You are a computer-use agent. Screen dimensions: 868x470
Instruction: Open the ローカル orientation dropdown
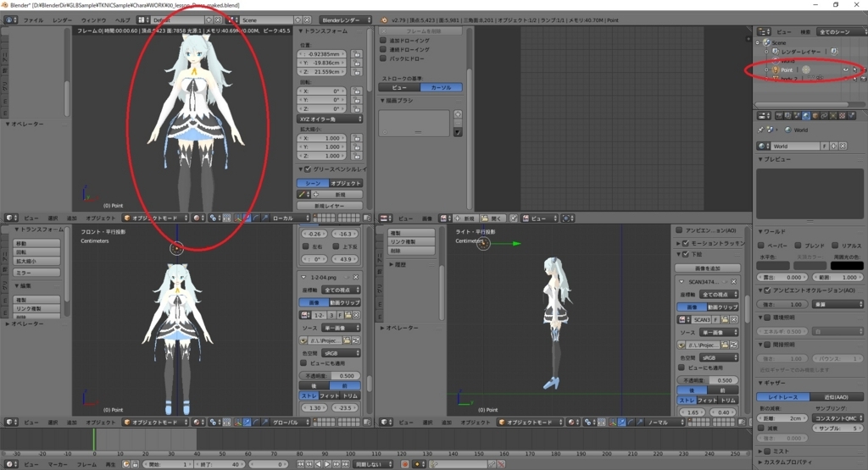pos(289,218)
